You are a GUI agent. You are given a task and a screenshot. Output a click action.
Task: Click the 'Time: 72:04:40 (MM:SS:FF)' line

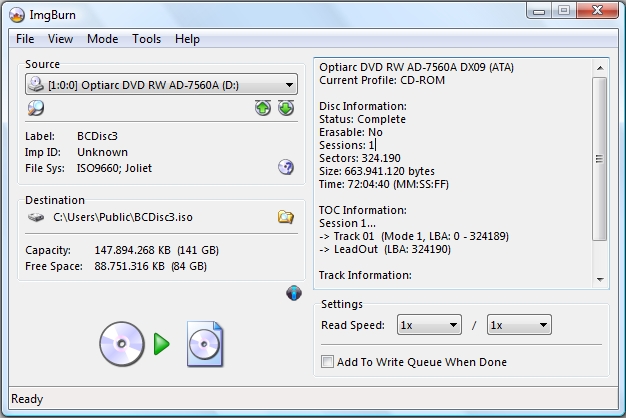tap(384, 184)
